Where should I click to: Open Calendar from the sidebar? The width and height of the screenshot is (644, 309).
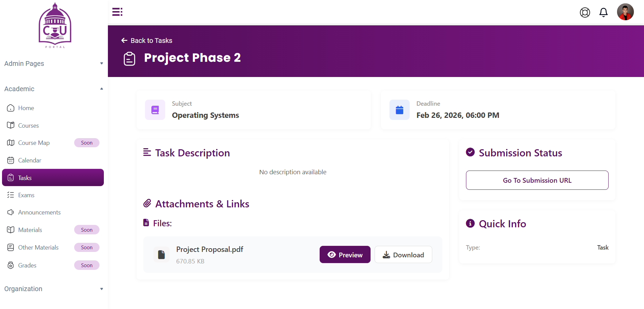point(30,160)
